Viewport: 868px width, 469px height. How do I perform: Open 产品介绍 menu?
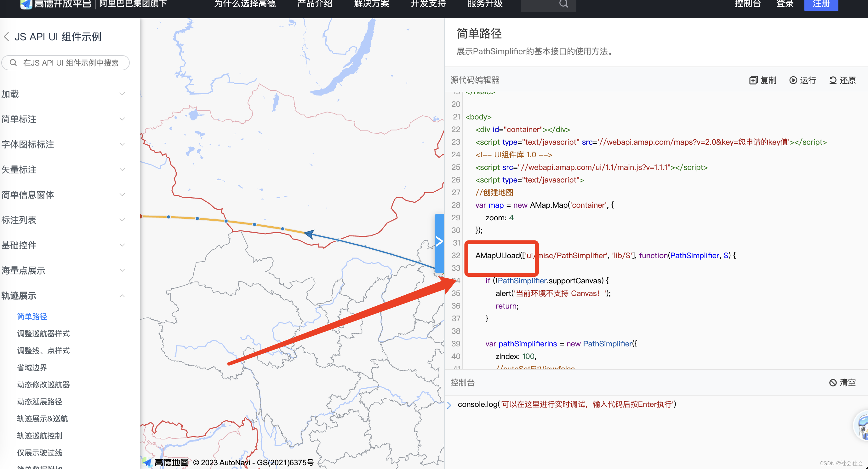point(315,4)
